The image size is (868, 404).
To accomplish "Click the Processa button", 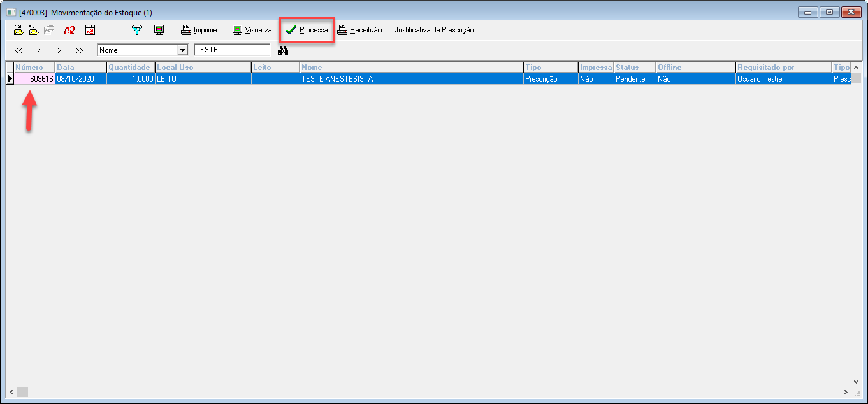I will 307,30.
